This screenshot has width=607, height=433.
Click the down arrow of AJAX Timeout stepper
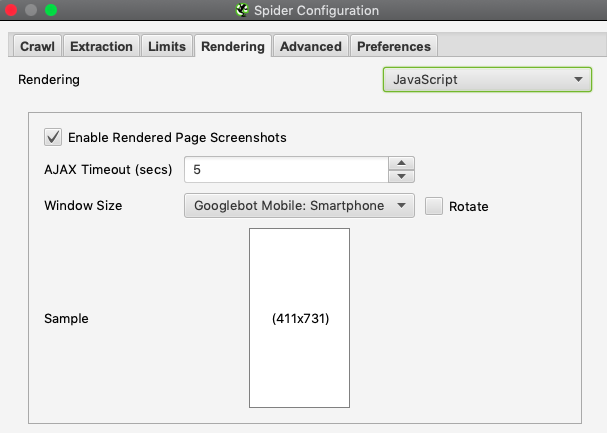coord(401,176)
